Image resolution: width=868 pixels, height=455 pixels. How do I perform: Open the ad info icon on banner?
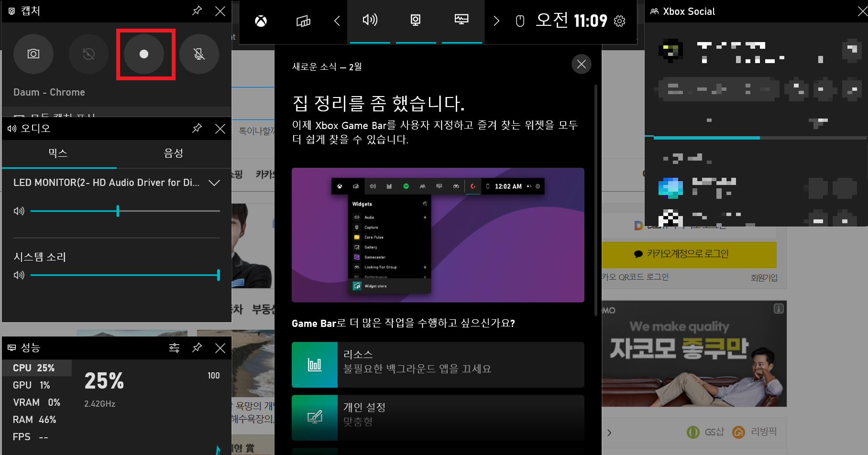(779, 309)
